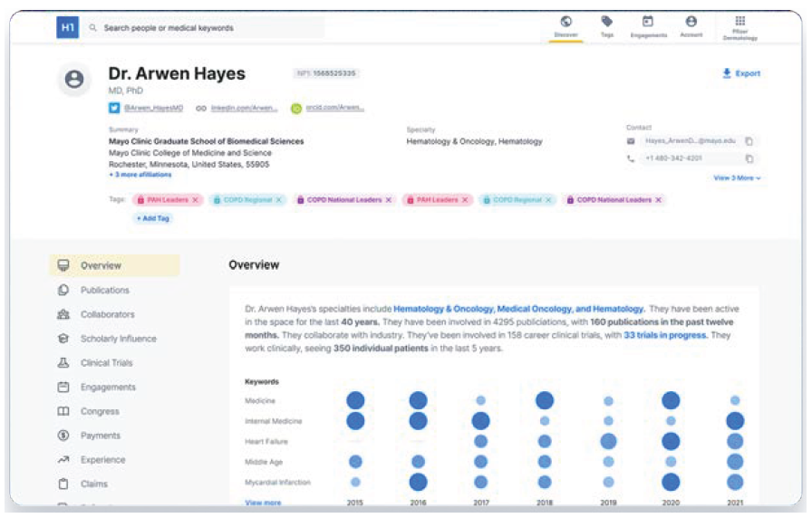Click the H1 logo icon

pos(67,28)
